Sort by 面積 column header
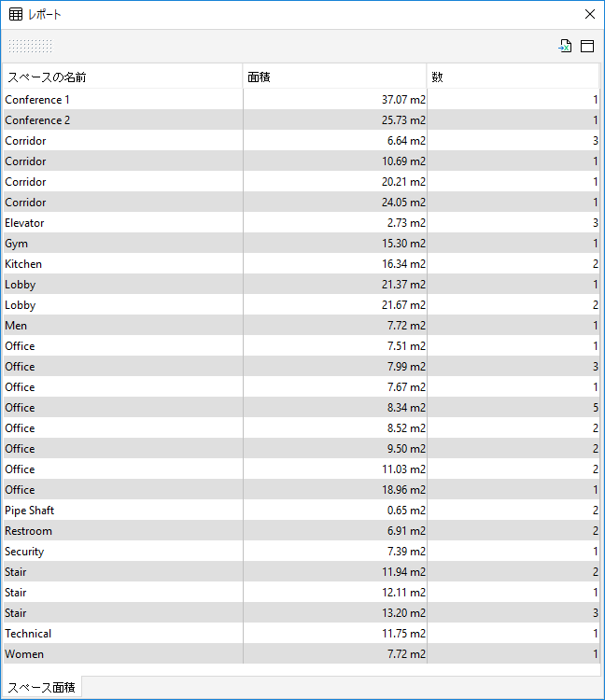The width and height of the screenshot is (605, 700). [335, 77]
